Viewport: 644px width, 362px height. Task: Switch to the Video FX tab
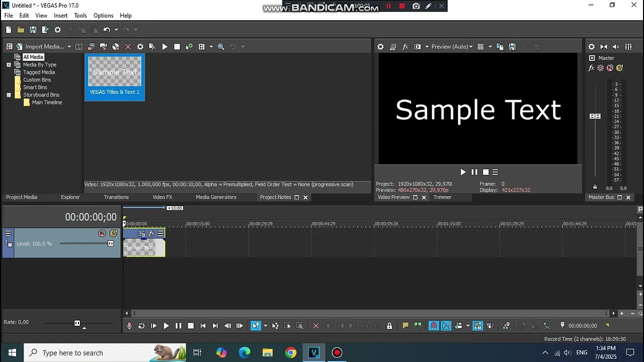pyautogui.click(x=163, y=197)
